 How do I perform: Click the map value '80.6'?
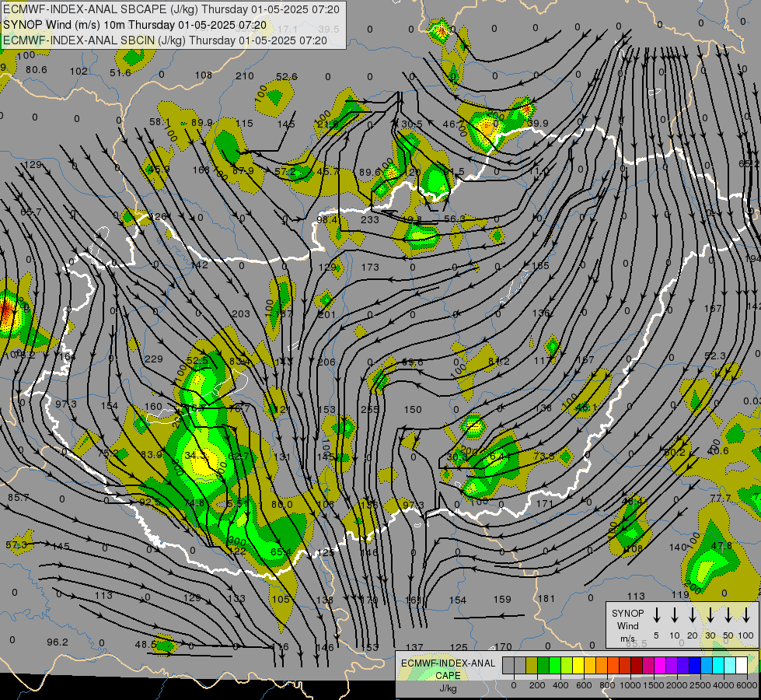37,70
